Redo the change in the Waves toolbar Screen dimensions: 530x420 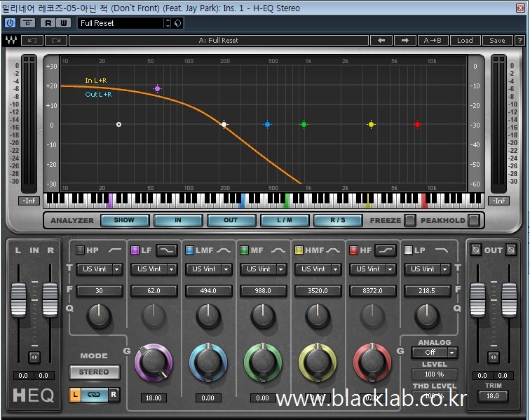[56, 40]
